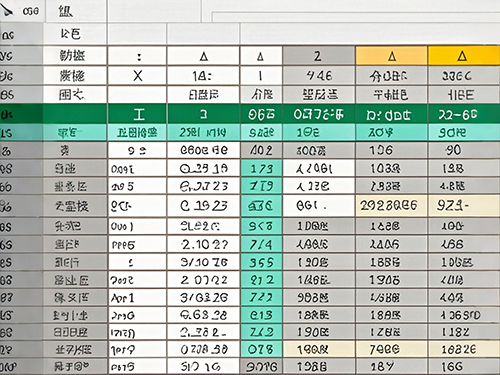
Task: Select the cell reading "2.10 2?"
Action: (203, 245)
